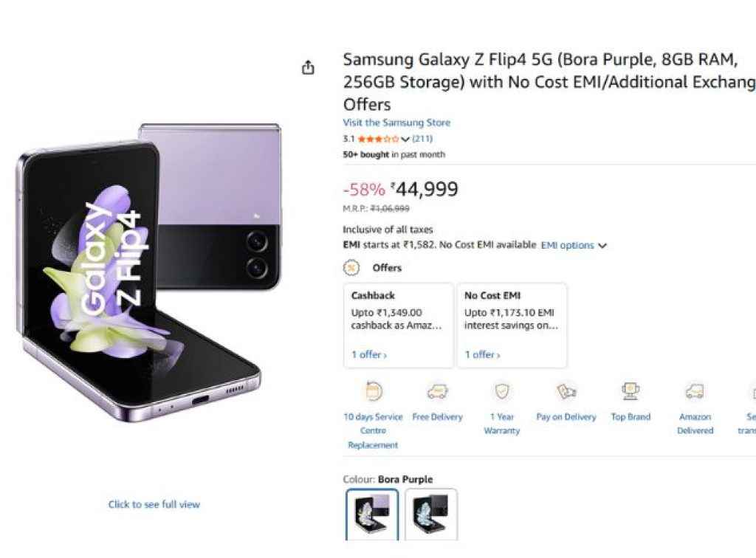Open Cashback's 1 offer link

point(368,354)
